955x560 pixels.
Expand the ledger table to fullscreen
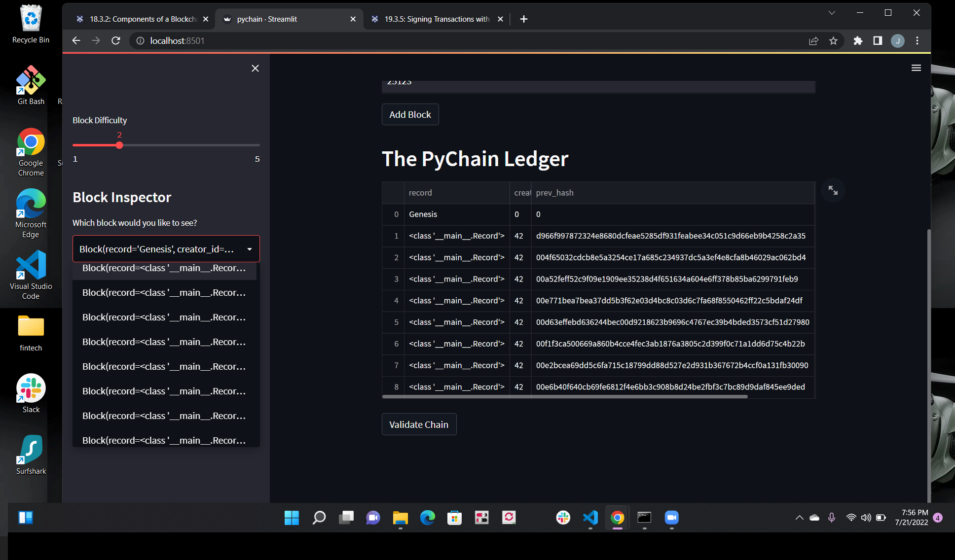point(833,190)
